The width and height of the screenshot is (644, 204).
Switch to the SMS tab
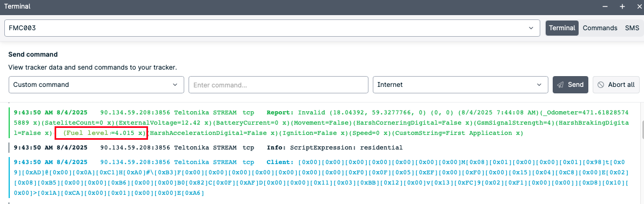(632, 28)
